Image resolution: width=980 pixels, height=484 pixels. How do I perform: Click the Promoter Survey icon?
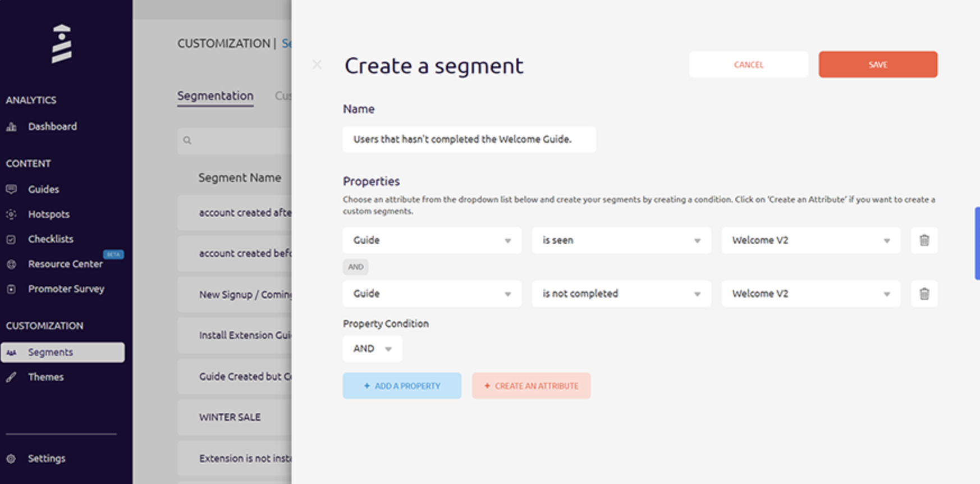click(11, 289)
